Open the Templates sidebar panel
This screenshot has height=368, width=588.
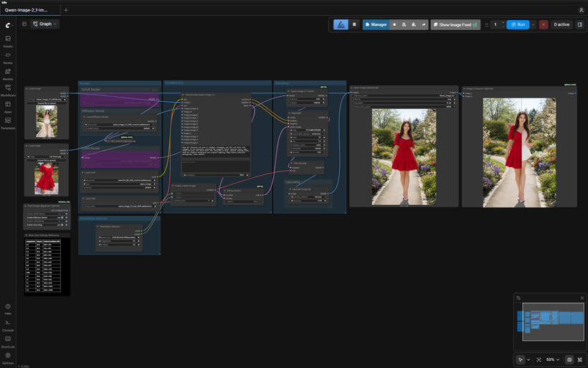(8, 123)
